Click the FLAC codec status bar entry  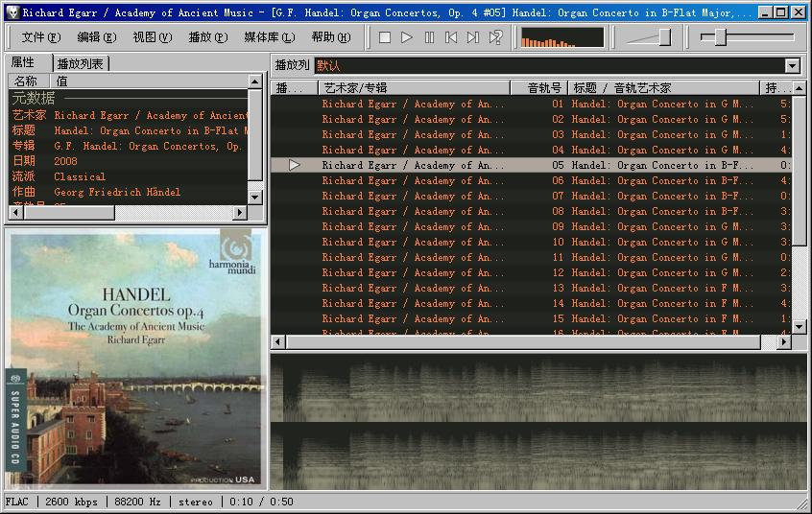[x=17, y=502]
